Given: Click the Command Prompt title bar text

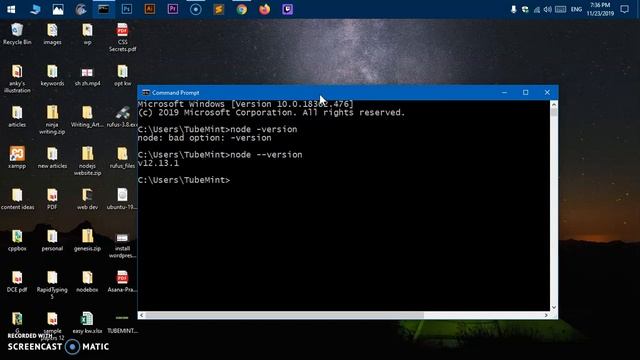Looking at the screenshot, I should (x=176, y=93).
